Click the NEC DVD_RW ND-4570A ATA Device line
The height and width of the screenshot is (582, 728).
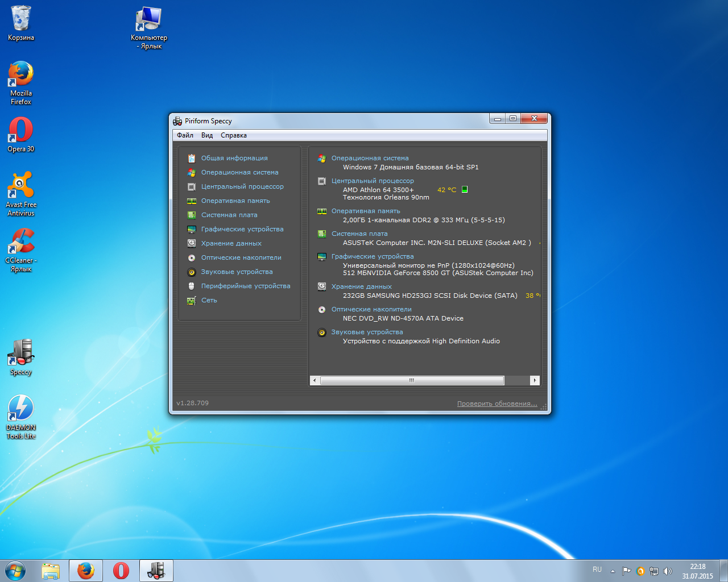click(403, 318)
